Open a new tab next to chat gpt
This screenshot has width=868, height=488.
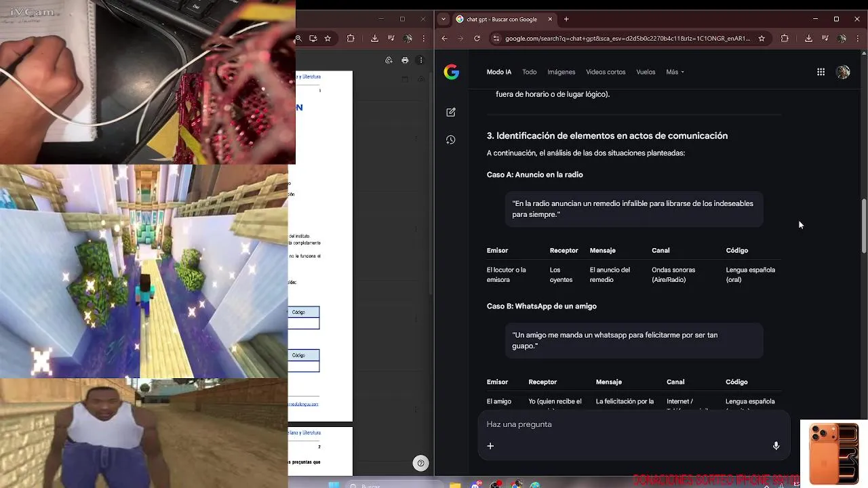tap(566, 19)
